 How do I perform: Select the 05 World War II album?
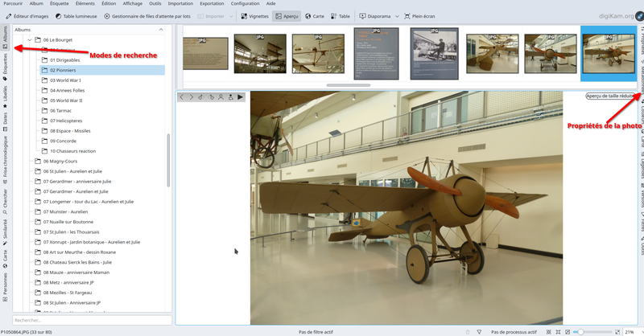(x=67, y=100)
